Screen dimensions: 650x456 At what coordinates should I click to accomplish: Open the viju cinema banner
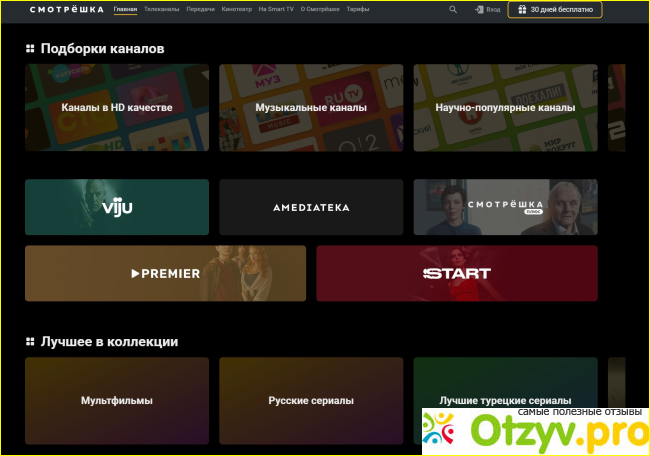pos(117,207)
